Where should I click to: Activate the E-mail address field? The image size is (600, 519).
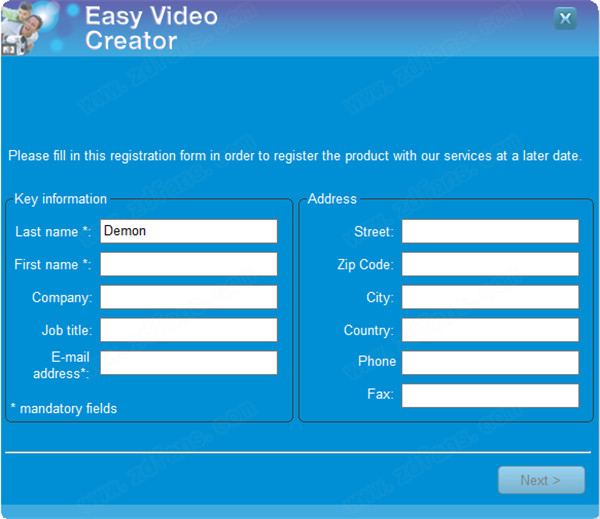coord(189,363)
